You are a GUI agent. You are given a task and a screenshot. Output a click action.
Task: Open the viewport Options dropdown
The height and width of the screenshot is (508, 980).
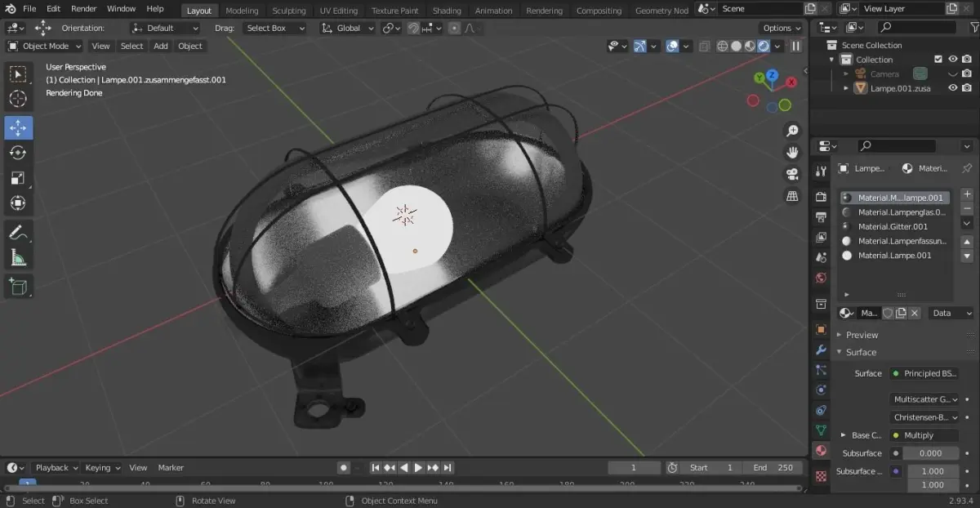783,28
